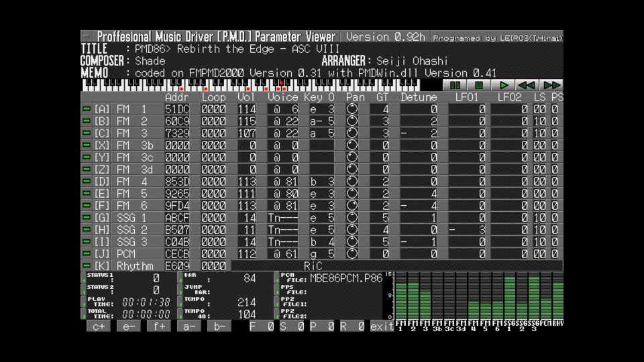Image resolution: width=644 pixels, height=362 pixels.
Task: Click the FM 1 level meter bar
Action: [x=401, y=295]
